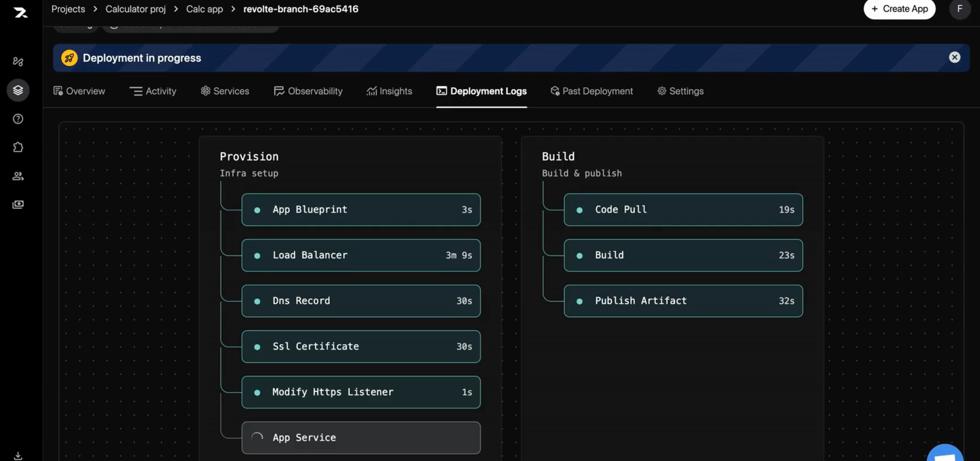The image size is (980, 461).
Task: Open the Publish Artifact step
Action: pyautogui.click(x=683, y=301)
